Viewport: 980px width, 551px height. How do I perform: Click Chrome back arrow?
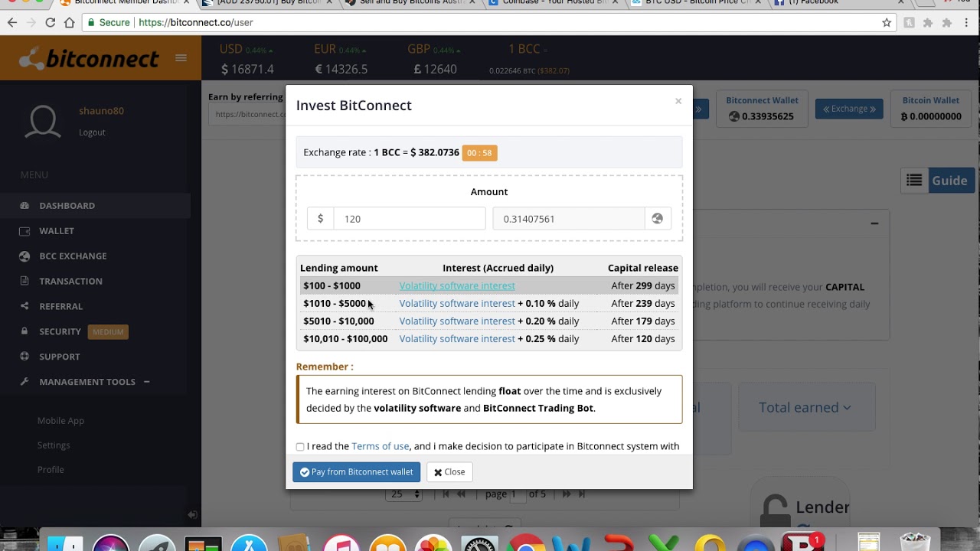click(12, 23)
